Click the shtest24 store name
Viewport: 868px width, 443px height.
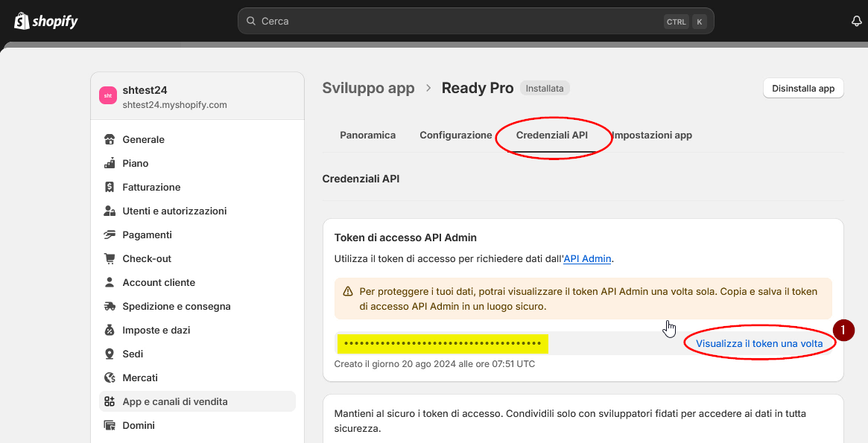pos(145,90)
